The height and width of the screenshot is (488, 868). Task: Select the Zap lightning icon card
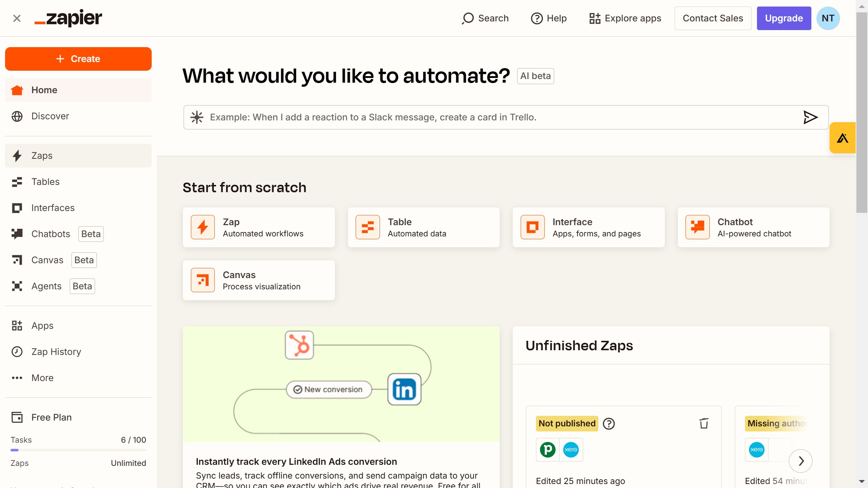click(202, 227)
